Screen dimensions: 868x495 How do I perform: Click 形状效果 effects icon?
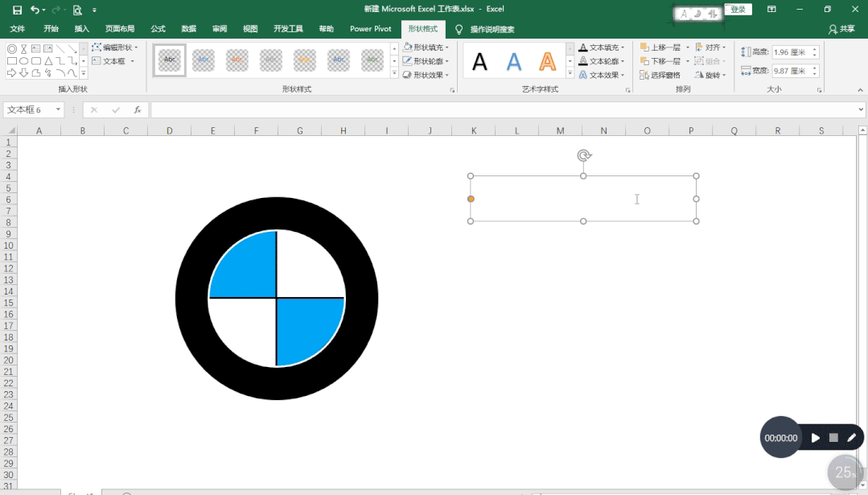coord(407,75)
